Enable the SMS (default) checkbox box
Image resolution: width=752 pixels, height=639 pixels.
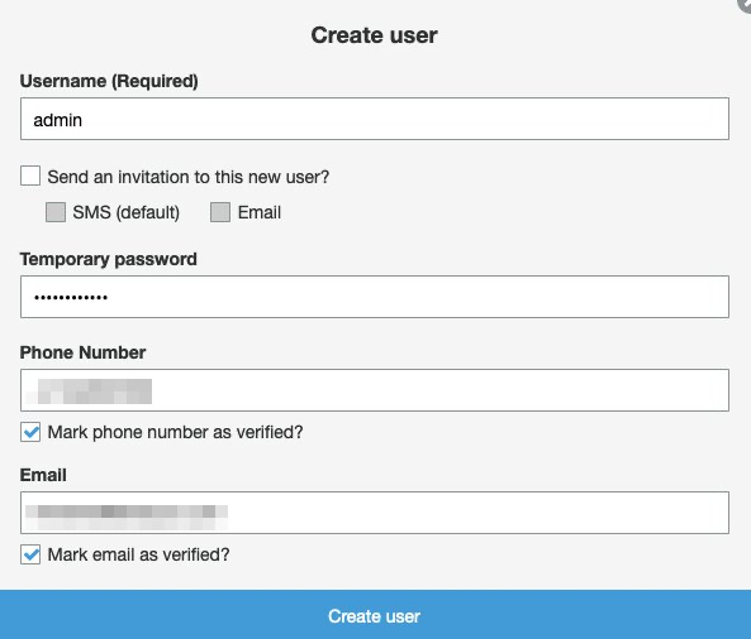coord(55,212)
